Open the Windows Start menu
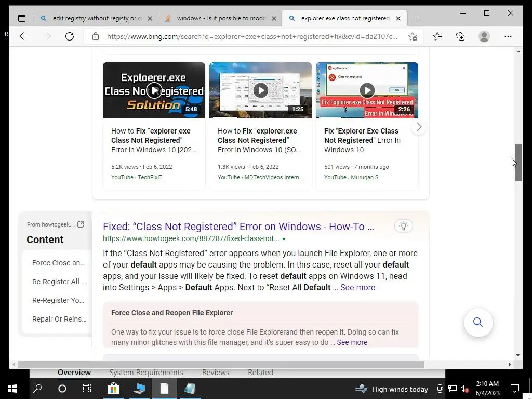The height and width of the screenshot is (399, 532). coord(12,389)
